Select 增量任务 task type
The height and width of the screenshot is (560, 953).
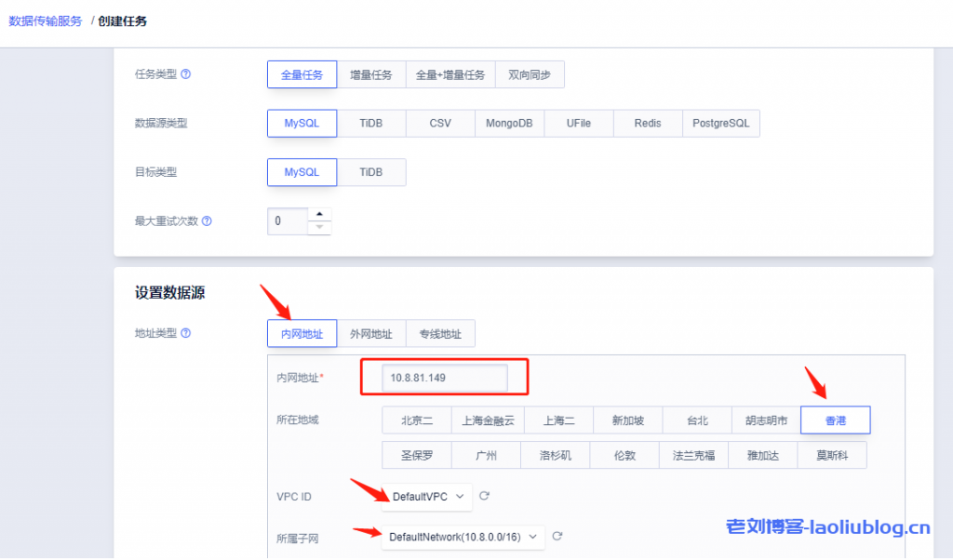tap(370, 74)
